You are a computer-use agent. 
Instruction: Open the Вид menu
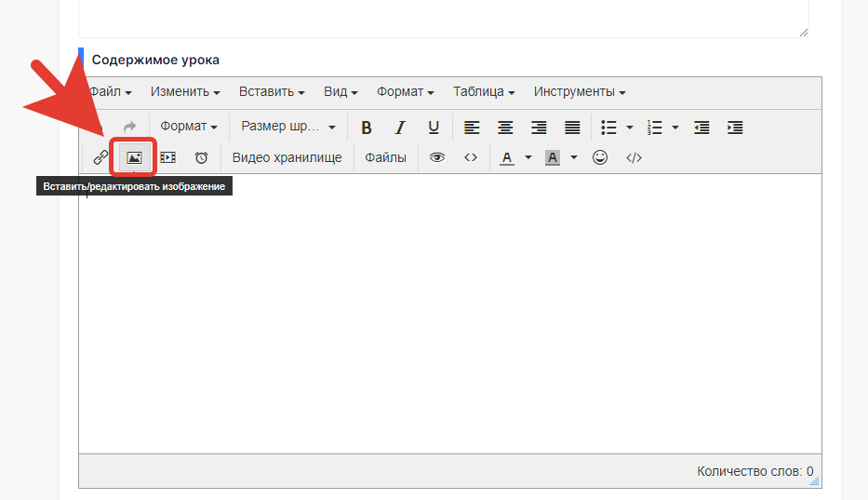tap(341, 92)
